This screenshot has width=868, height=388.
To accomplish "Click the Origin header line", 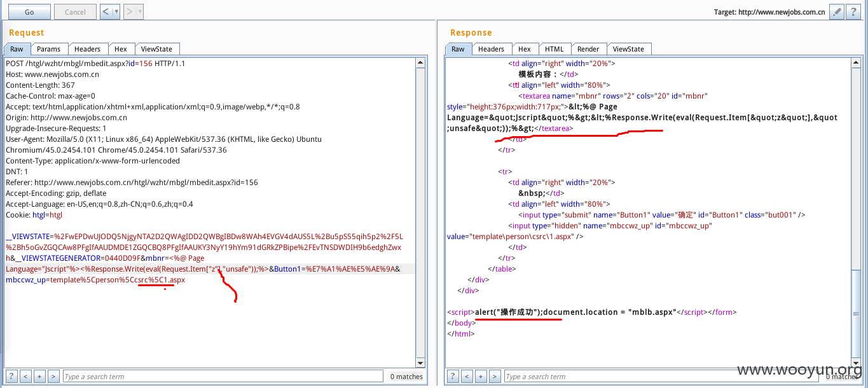I will tap(66, 118).
